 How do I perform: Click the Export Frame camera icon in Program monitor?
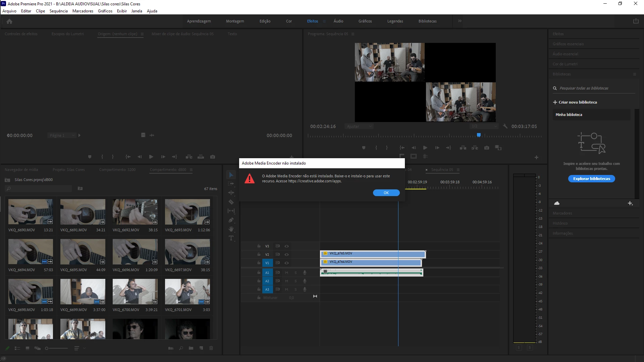487,148
